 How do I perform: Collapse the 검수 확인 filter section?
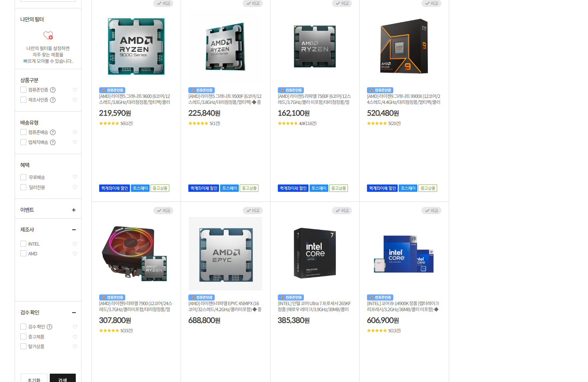tap(74, 312)
